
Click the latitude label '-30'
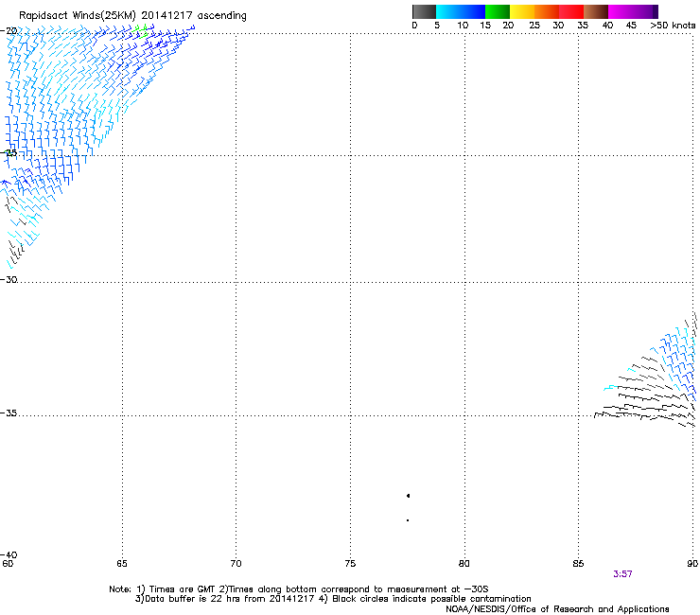click(9, 279)
